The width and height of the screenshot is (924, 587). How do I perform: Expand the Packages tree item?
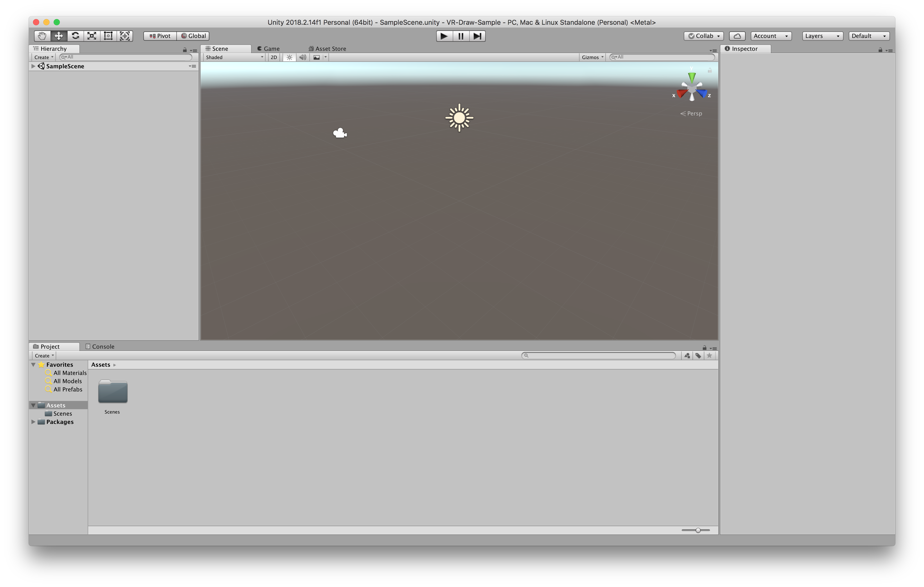(33, 422)
